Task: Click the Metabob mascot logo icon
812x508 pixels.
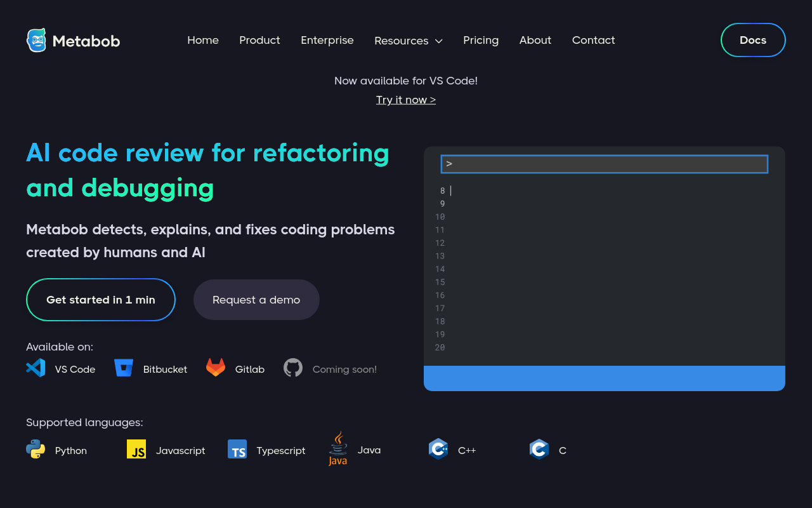Action: (x=36, y=40)
